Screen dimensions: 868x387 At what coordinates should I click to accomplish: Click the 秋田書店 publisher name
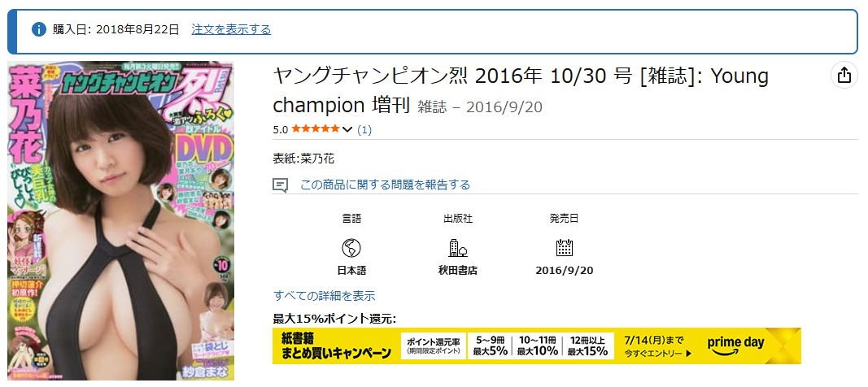click(458, 271)
